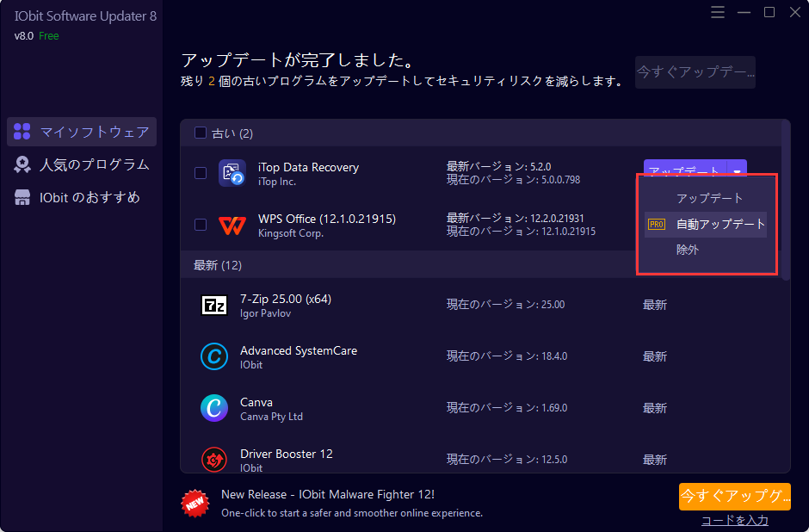
Task: Click the WPS Office (12.1.0.21915) name text
Action: pyautogui.click(x=327, y=219)
